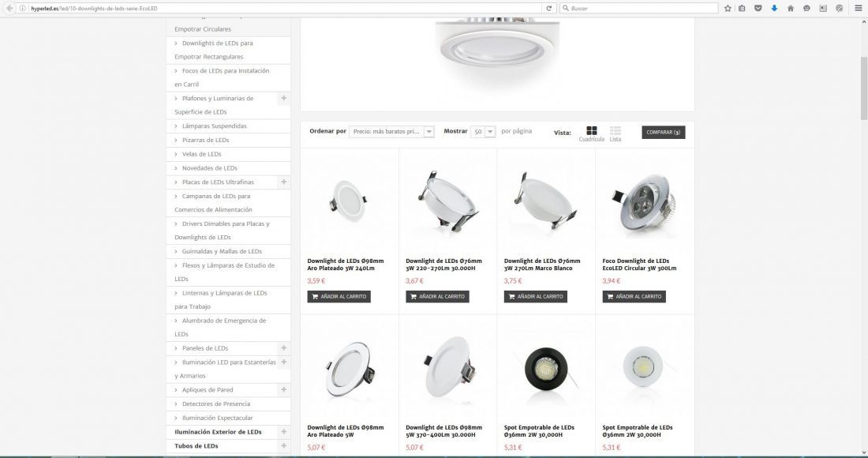The width and height of the screenshot is (868, 458).
Task: Expand Placas de LEDs Ultrafinas category
Action: coord(283,182)
